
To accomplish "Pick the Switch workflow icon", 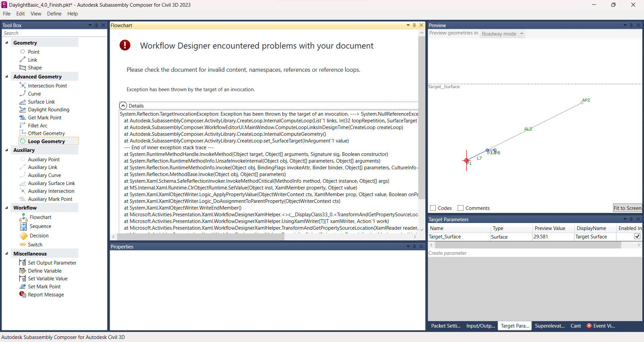I will (x=23, y=244).
